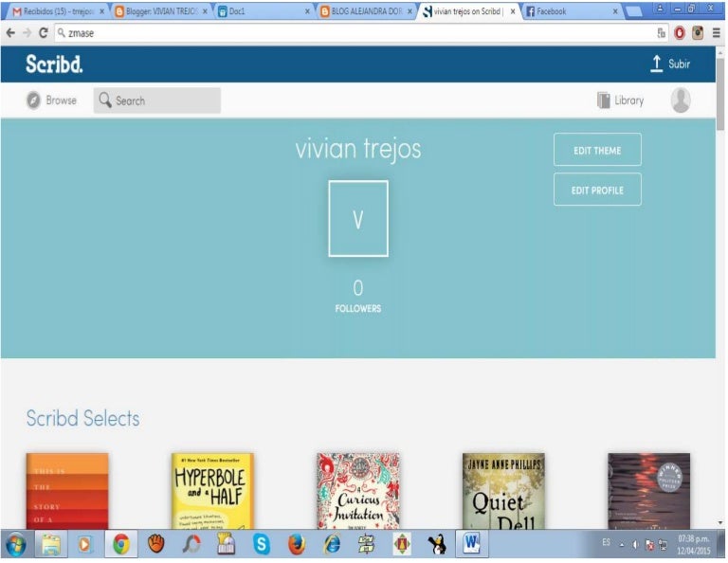Click the ES language indicator
This screenshot has height=563, width=728.
pos(606,542)
